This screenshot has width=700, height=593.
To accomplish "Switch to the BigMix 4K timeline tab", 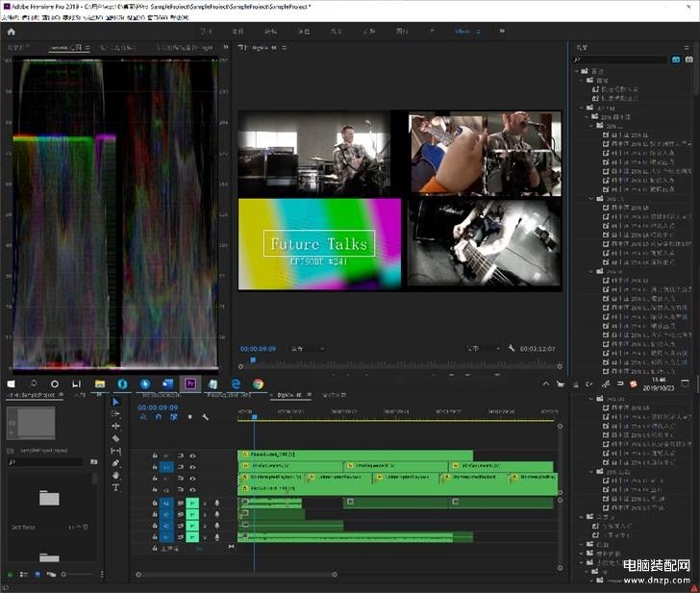I will [289, 395].
